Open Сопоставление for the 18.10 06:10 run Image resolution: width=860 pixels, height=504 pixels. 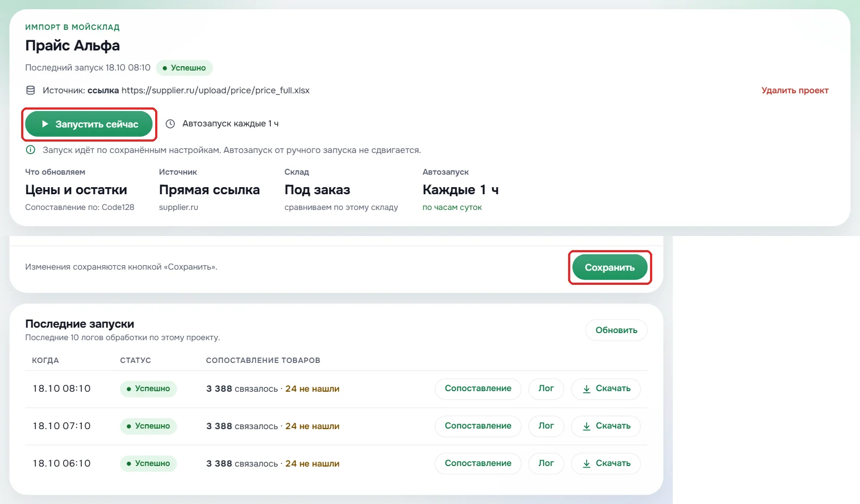(478, 463)
